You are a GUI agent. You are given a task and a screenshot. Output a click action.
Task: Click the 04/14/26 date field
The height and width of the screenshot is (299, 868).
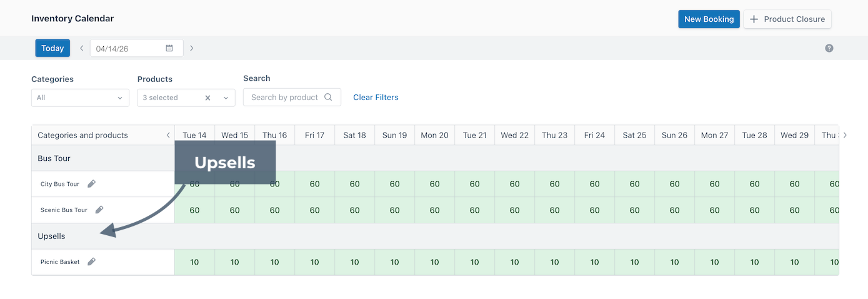136,48
